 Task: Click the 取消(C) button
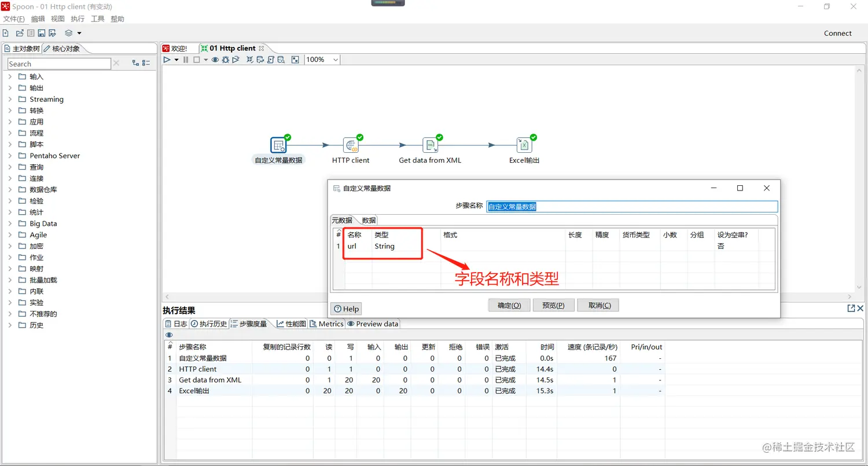tap(598, 305)
